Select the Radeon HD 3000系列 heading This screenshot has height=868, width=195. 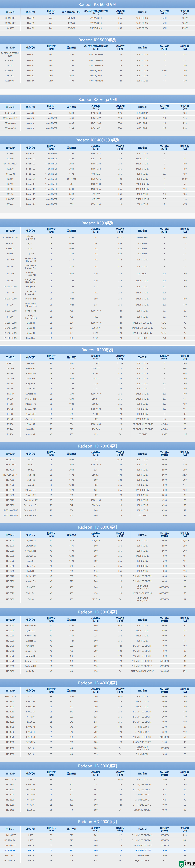97,766
